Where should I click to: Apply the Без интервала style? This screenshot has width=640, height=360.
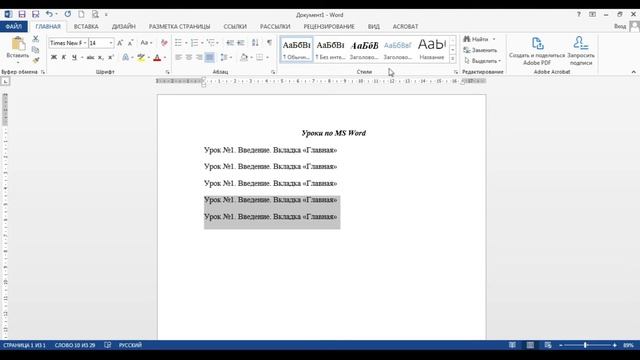[x=330, y=49]
